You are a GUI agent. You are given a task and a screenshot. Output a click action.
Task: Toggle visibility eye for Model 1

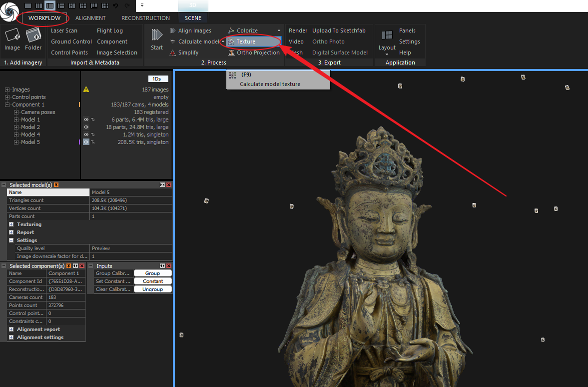pyautogui.click(x=86, y=119)
